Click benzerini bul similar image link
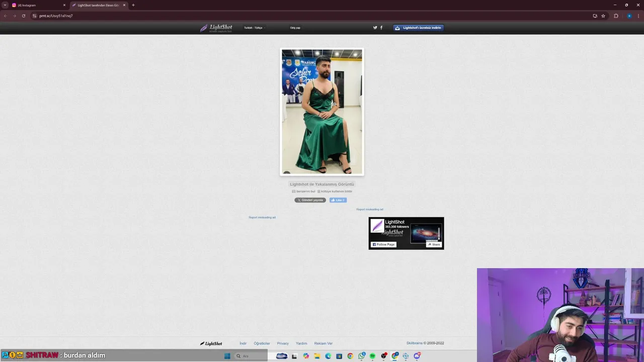This screenshot has height=362, width=644. tap(303, 191)
